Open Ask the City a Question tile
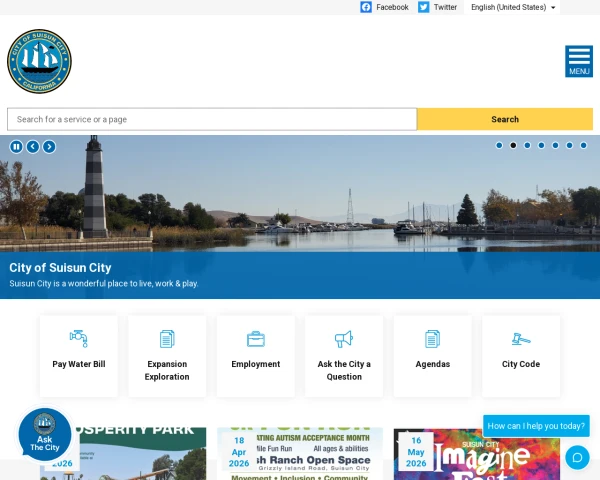Screen dimensions: 600x480 point(344,355)
